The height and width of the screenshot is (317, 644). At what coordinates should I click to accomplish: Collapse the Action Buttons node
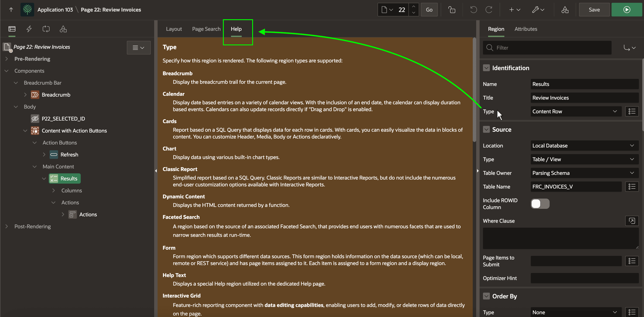35,143
